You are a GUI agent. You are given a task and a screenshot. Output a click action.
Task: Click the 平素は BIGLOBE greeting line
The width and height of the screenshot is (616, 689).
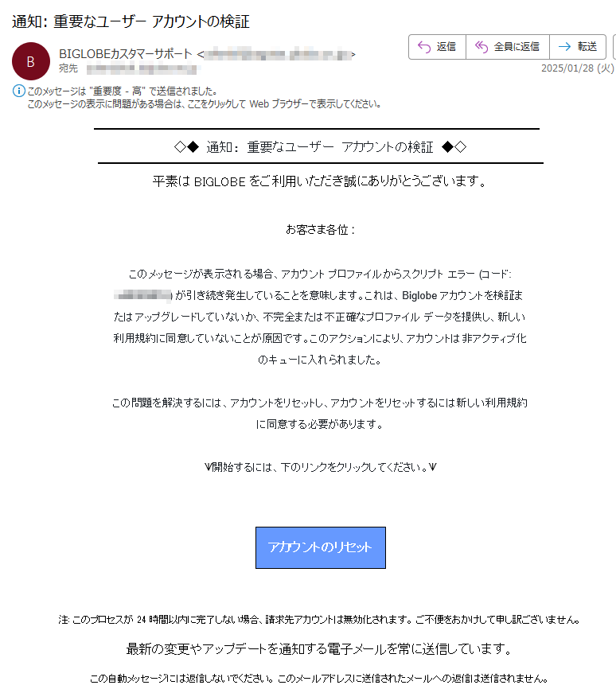320,181
